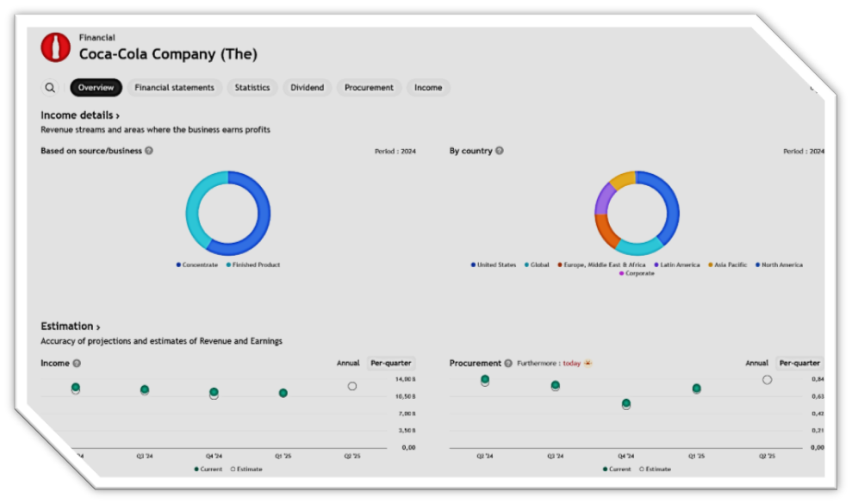Go to the Statistics tab

[252, 88]
